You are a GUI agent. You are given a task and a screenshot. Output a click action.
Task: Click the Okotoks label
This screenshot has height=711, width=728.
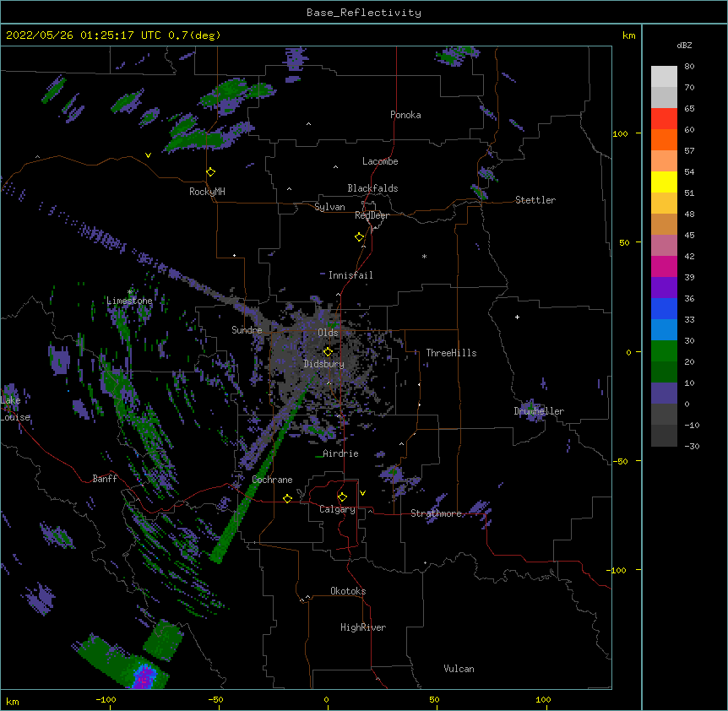348,591
